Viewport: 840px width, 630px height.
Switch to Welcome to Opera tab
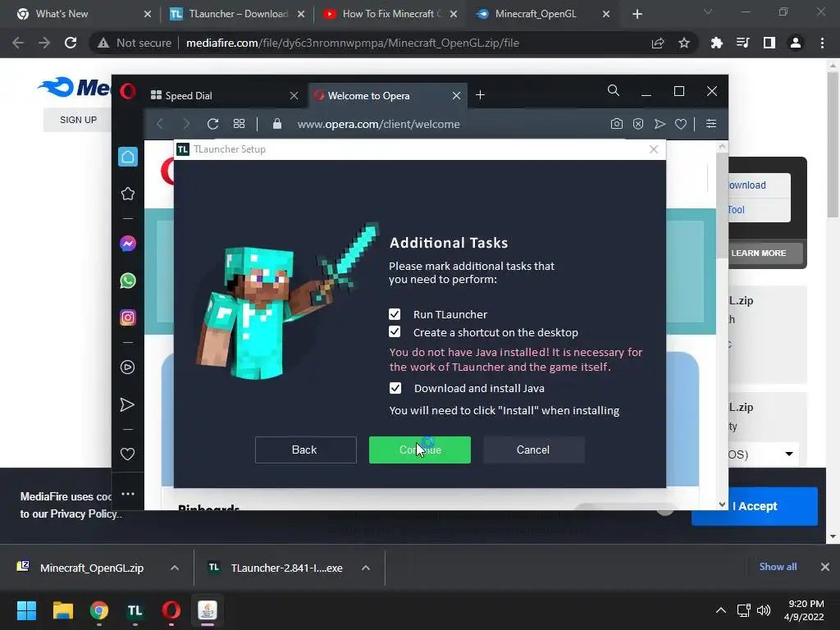387,96
